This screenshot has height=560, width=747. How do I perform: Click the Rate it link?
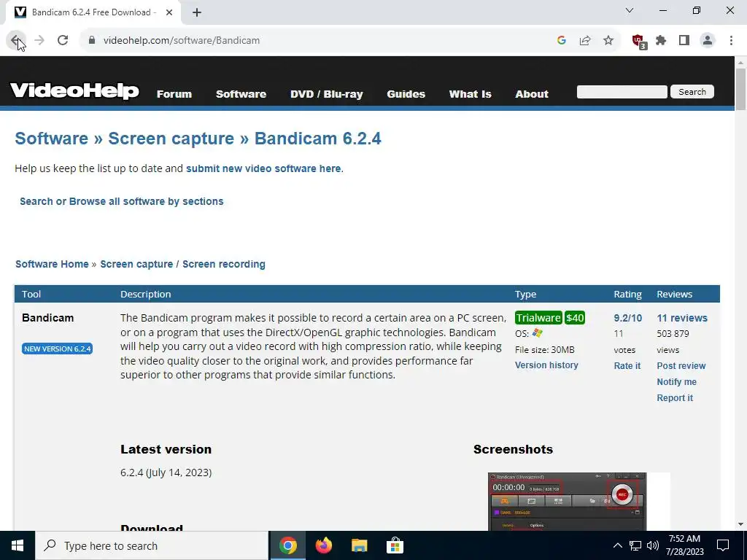click(x=627, y=366)
